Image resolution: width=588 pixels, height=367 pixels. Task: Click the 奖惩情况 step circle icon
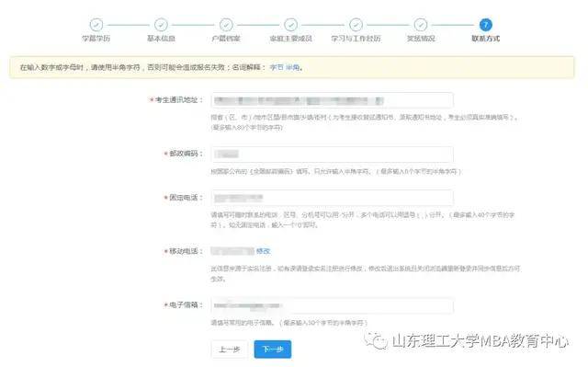[421, 25]
